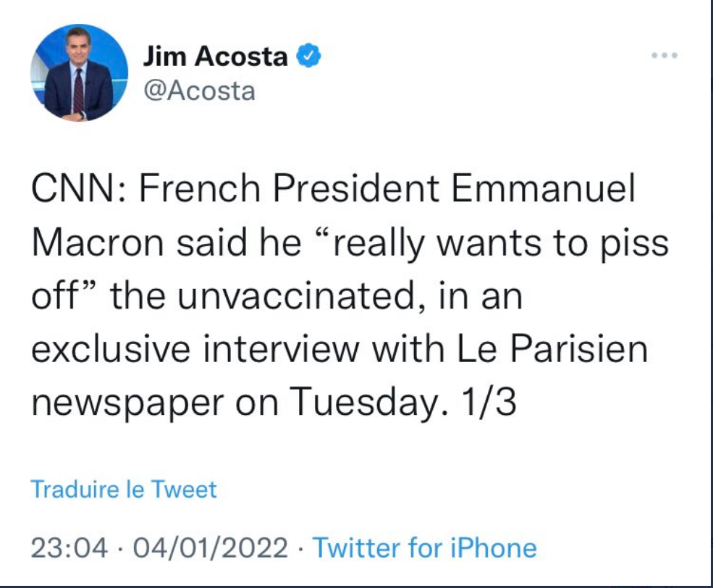This screenshot has height=588, width=713.
Task: Open the @Acosta handle link
Action: (x=199, y=92)
